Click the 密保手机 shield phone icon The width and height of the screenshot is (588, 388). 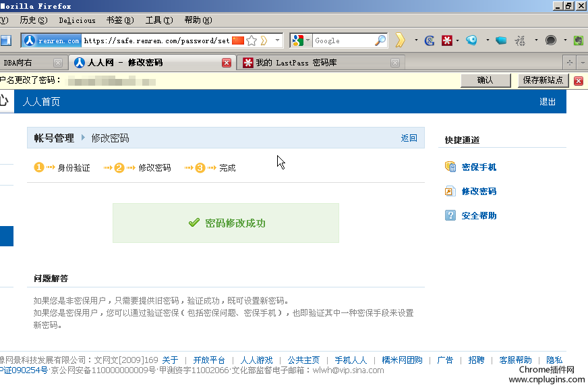[450, 167]
